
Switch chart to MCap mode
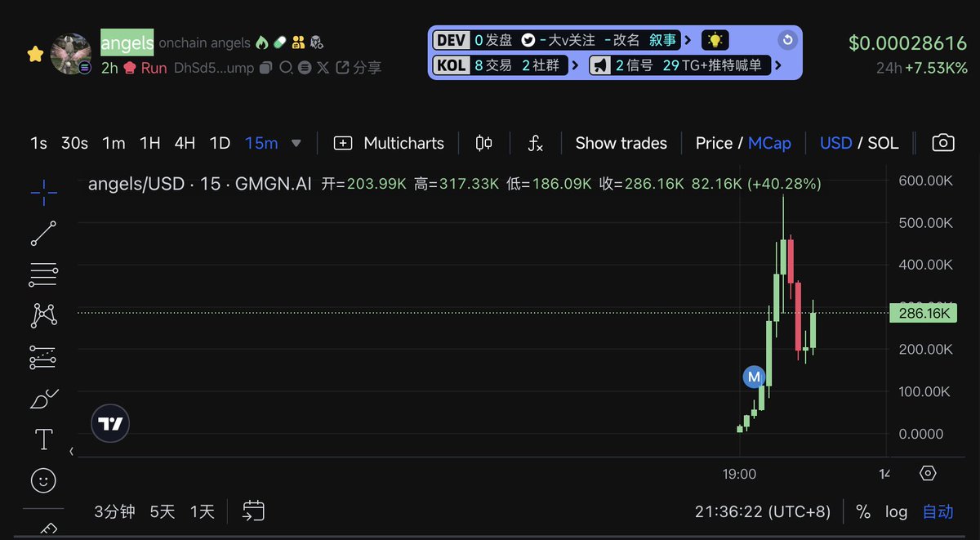769,143
